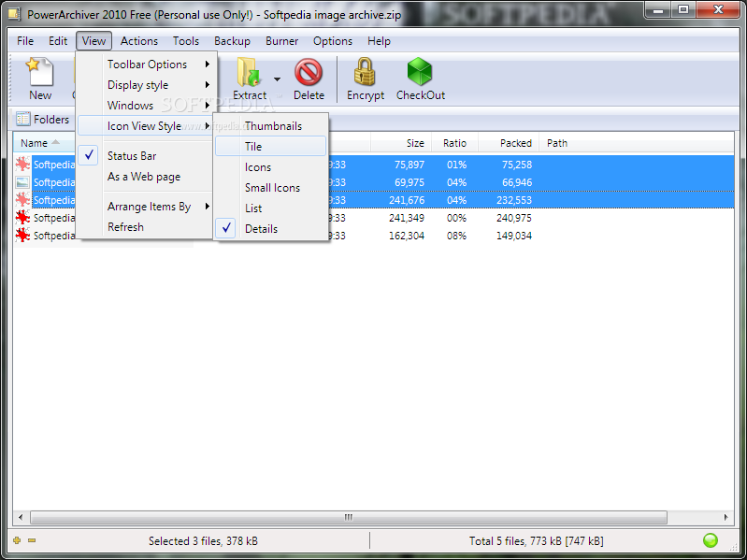This screenshot has width=747, height=560.
Task: Click image file icon in row sized 69,975
Action: point(22,182)
